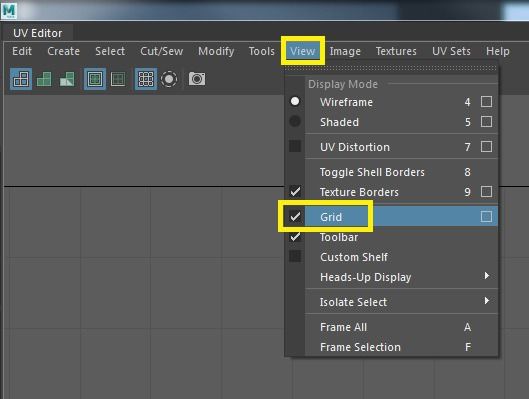Choose Frame Selection

tap(391, 347)
